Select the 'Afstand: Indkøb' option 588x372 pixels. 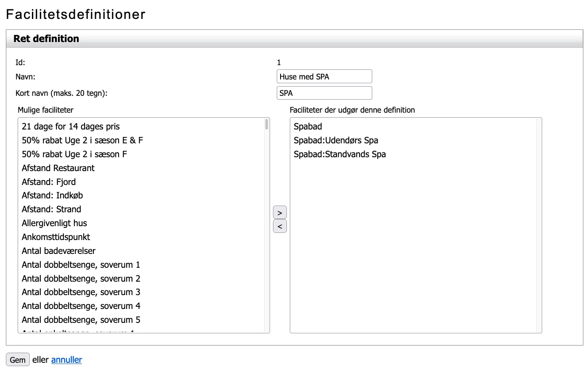(x=52, y=195)
